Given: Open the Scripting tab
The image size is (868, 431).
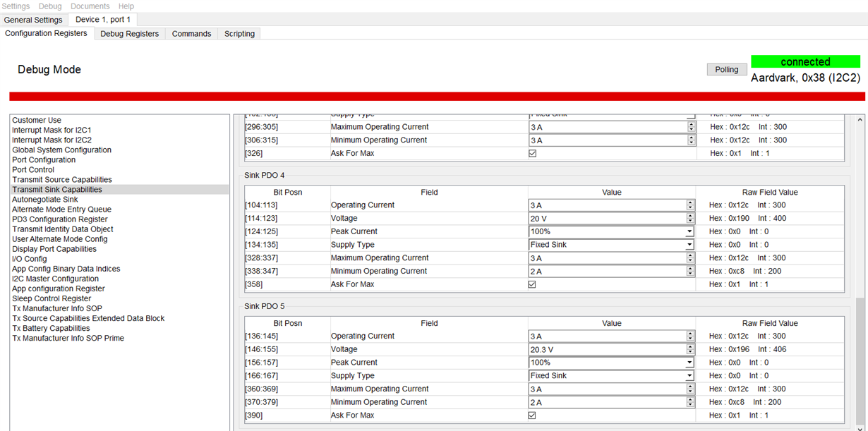Looking at the screenshot, I should (240, 34).
